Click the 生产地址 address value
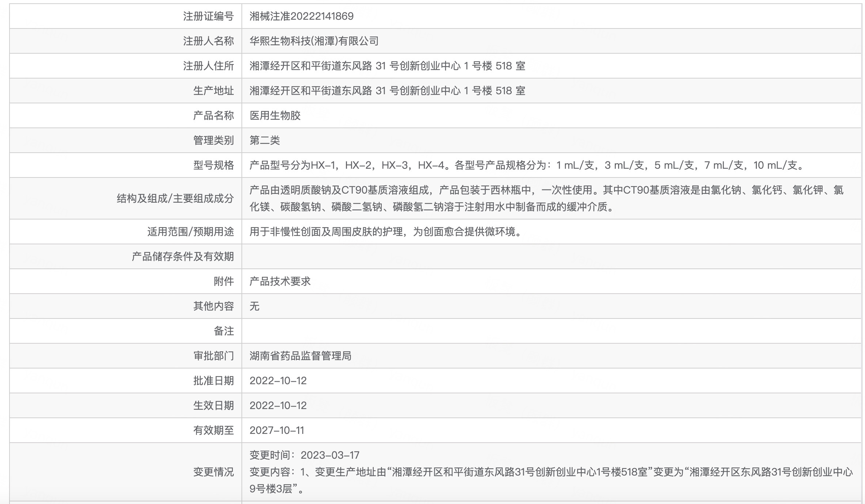 click(388, 91)
